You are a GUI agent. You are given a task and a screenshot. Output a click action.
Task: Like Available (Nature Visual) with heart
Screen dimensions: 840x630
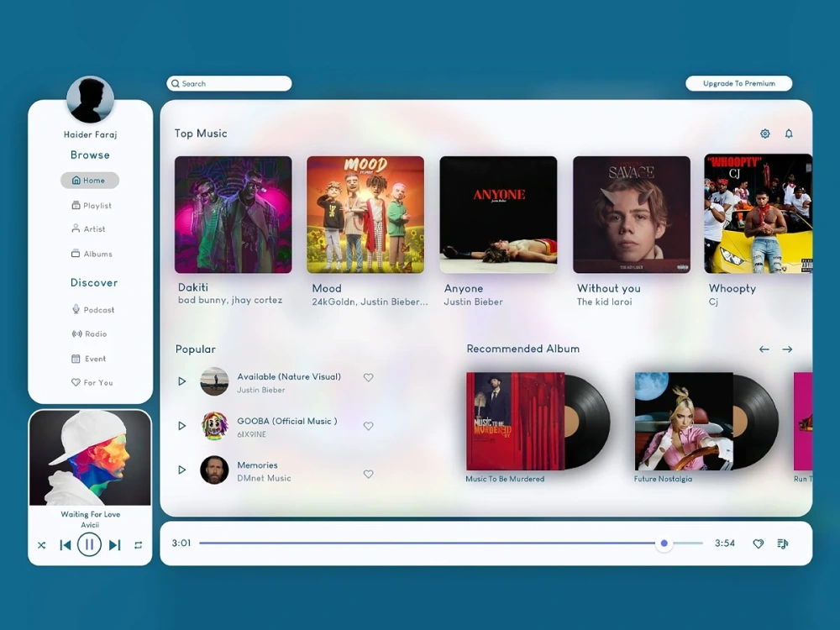(368, 378)
